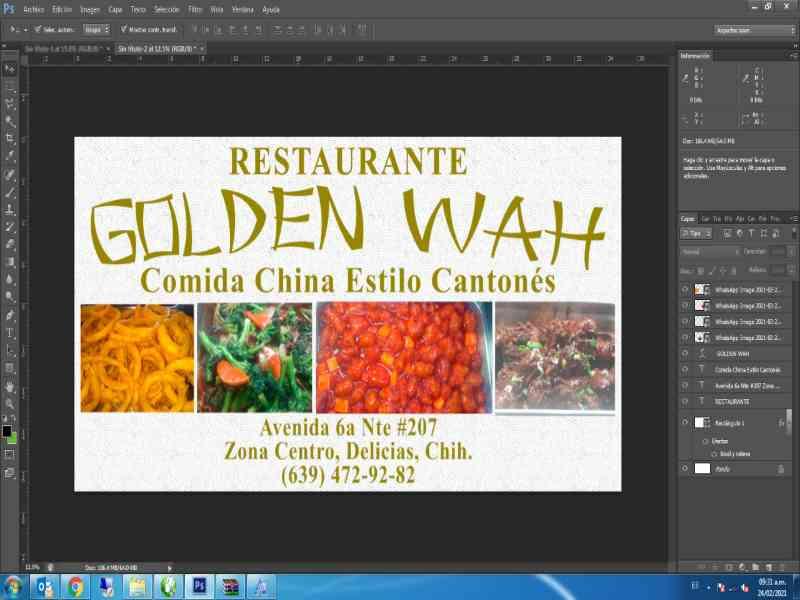This screenshot has width=800, height=600.
Task: Select the Horizontal Type tool
Action: pos(10,332)
